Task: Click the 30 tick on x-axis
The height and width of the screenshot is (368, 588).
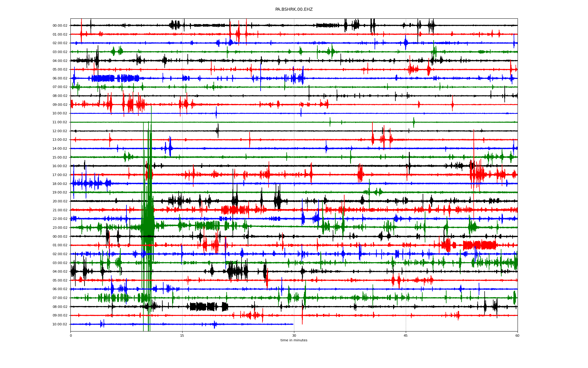Action: (294, 335)
